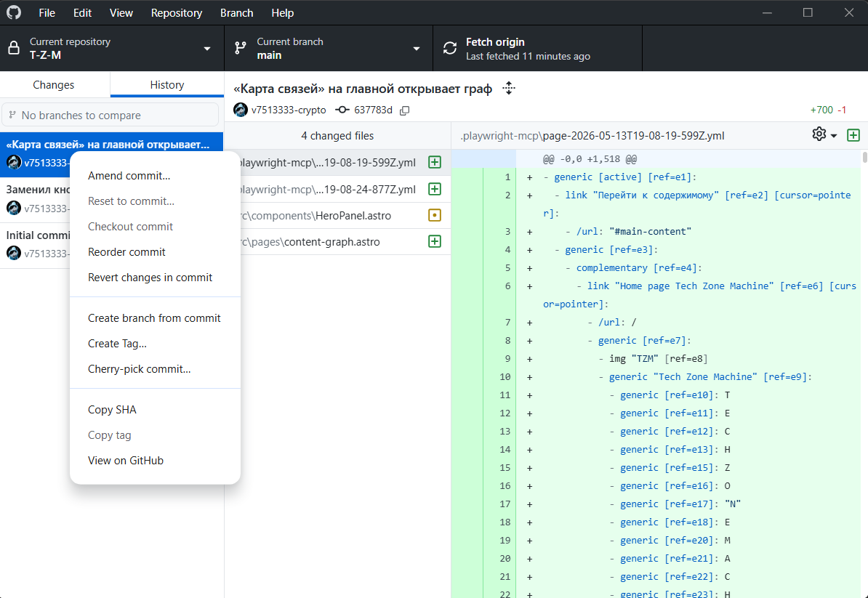Viewport: 868px width, 598px height.
Task: Open the diff settings gear dropdown
Action: point(824,134)
